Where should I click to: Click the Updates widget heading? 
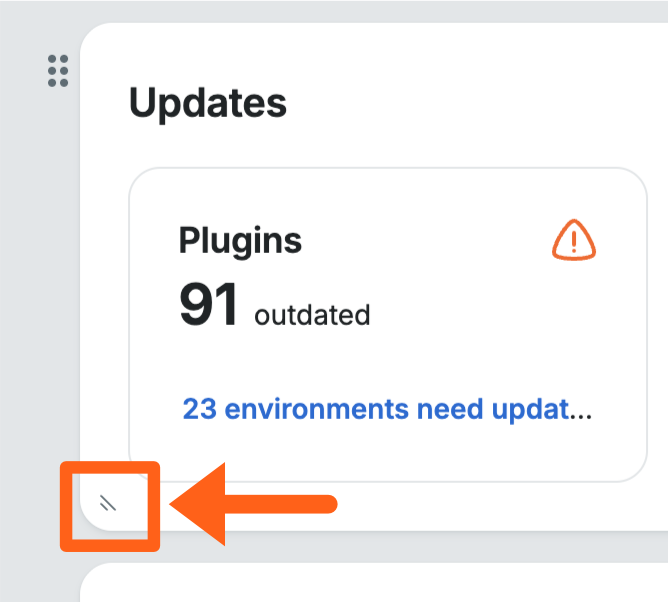(x=208, y=103)
